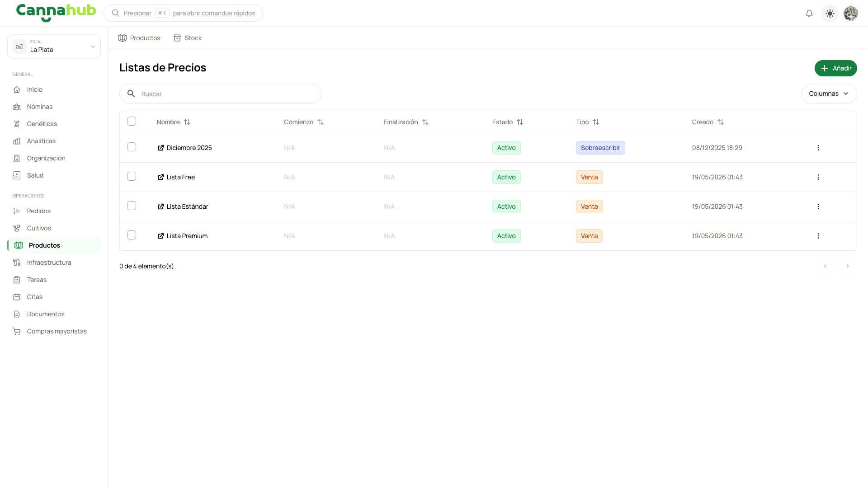The width and height of the screenshot is (868, 488).
Task: Click the Infraestructura icon in sidebar
Action: 17,263
